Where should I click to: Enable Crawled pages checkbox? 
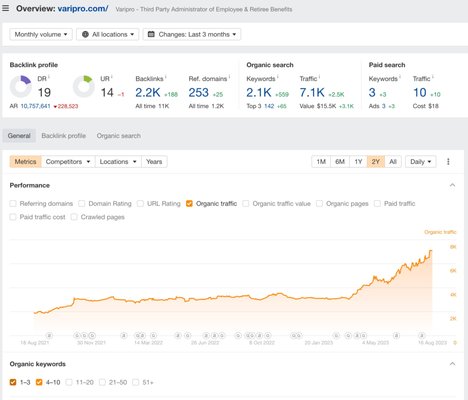74,217
